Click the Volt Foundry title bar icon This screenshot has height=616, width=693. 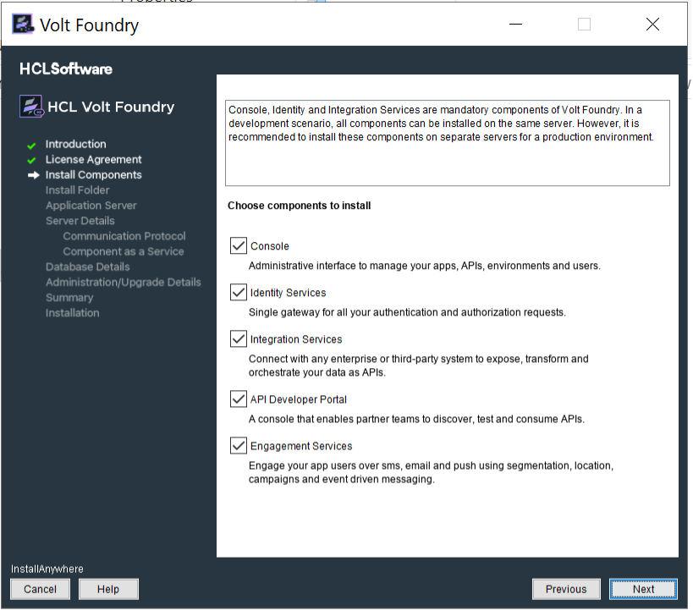point(23,25)
